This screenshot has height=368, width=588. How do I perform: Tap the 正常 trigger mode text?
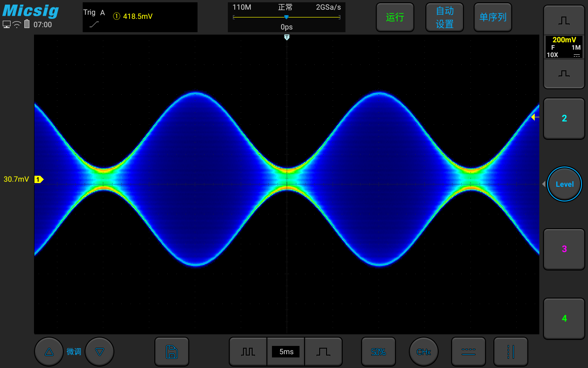coord(285,7)
